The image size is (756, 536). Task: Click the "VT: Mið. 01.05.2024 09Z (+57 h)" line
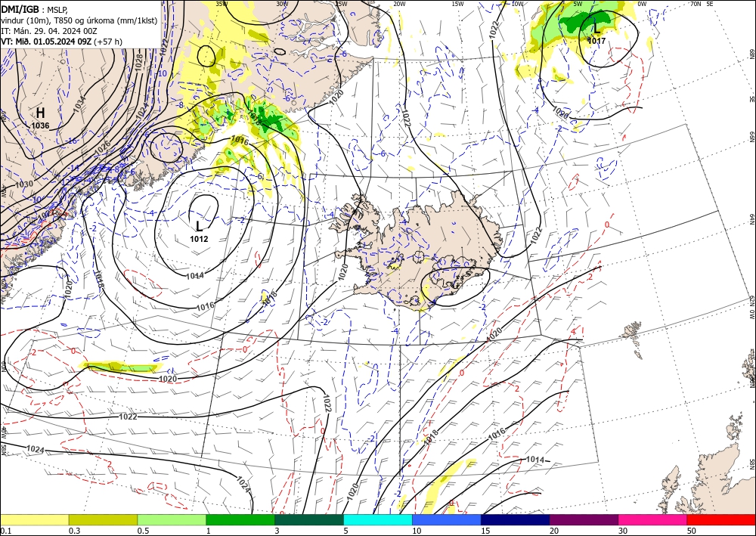coord(62,42)
